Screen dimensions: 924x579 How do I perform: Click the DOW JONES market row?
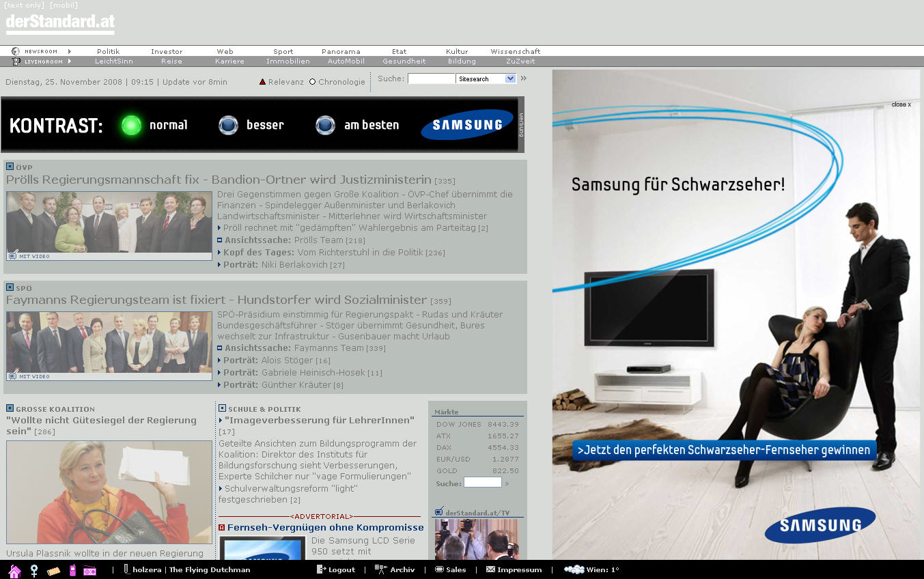click(x=477, y=424)
